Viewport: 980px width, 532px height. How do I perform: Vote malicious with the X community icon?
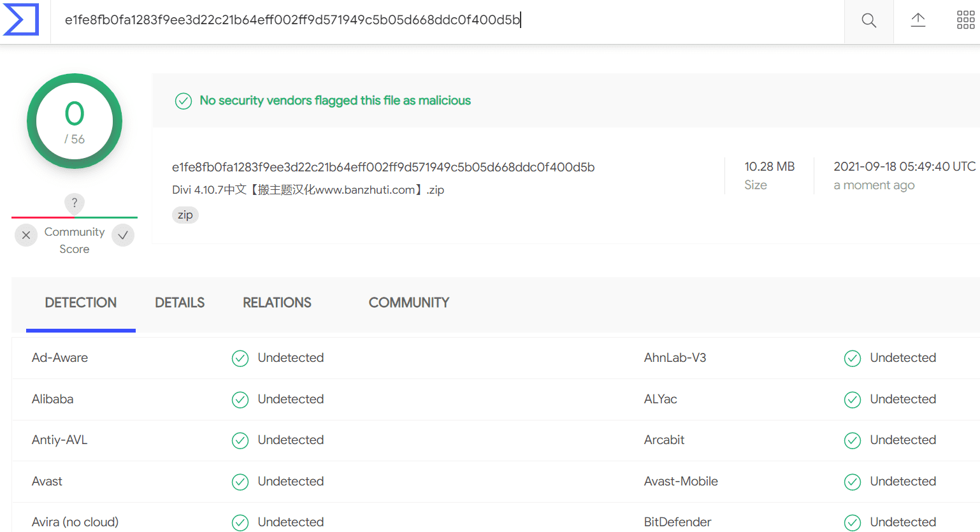point(26,235)
